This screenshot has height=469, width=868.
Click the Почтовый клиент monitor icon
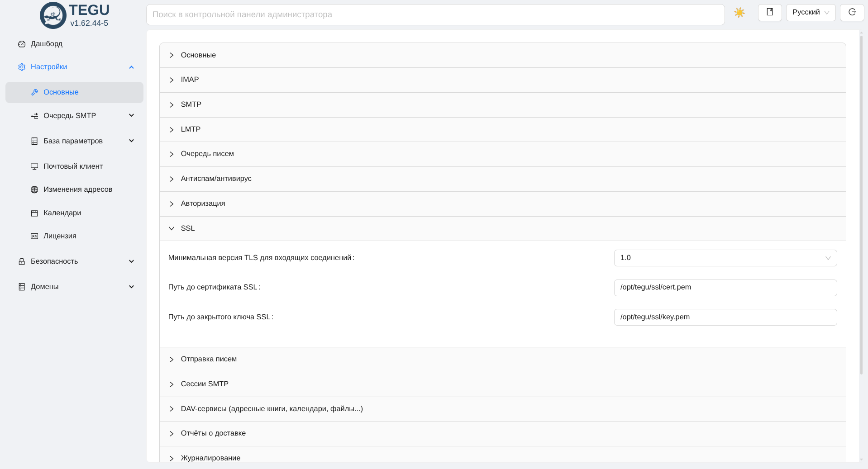pyautogui.click(x=34, y=166)
